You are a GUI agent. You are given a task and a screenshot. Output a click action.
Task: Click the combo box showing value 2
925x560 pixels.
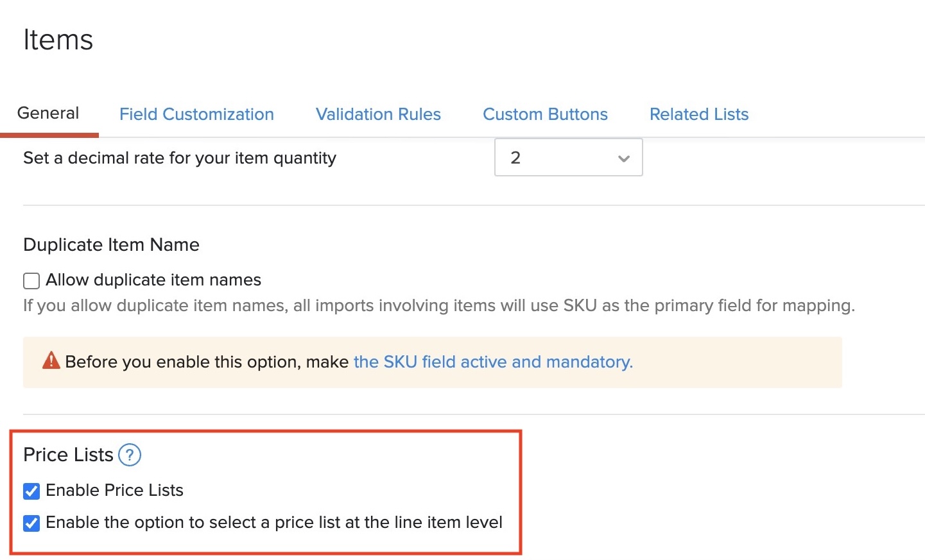tap(568, 157)
